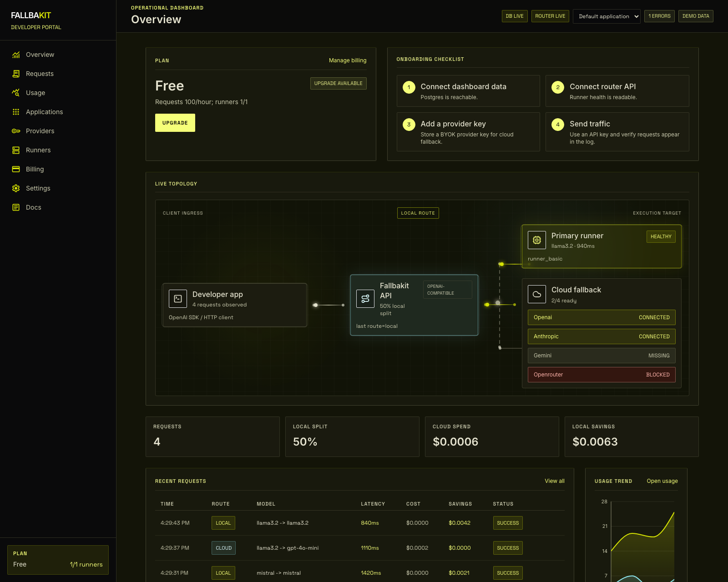Click the Providers key icon in sidebar

(x=16, y=131)
